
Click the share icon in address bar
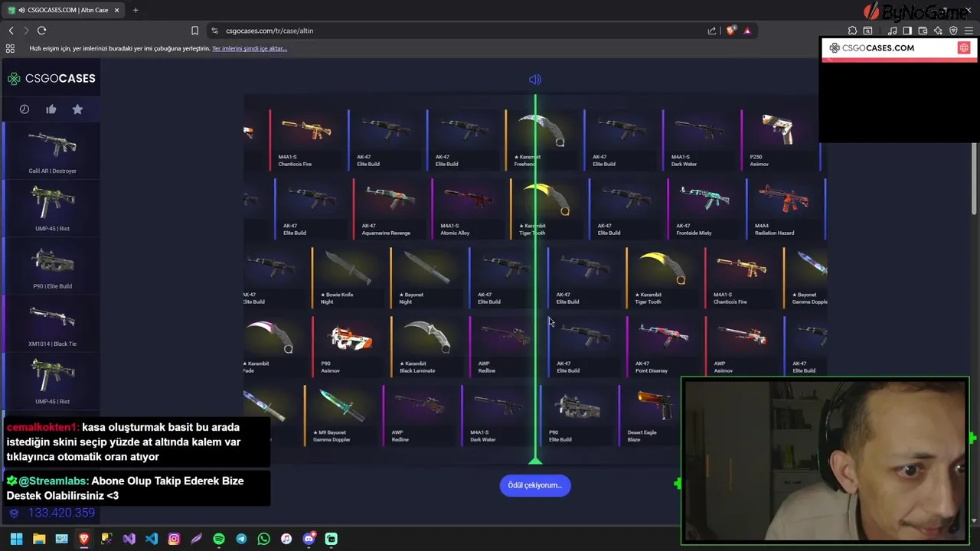click(x=712, y=31)
